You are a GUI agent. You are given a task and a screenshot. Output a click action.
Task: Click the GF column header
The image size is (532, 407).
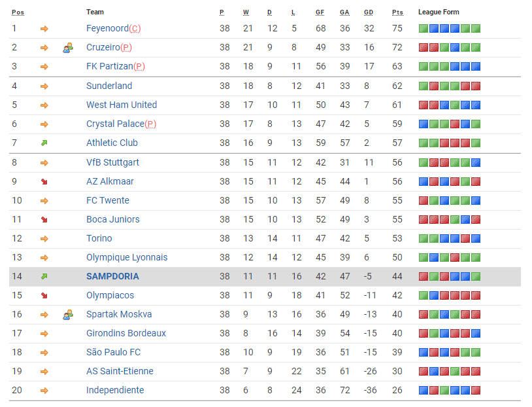coord(320,12)
